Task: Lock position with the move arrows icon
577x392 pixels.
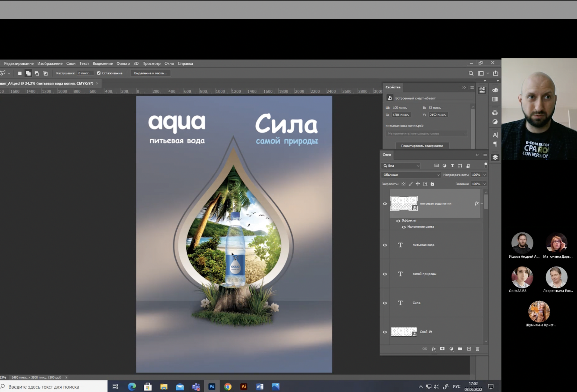Action: click(x=418, y=184)
